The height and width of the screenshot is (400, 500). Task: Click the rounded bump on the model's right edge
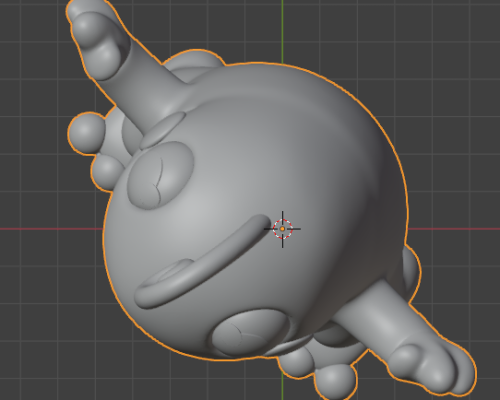pyautogui.click(x=411, y=271)
